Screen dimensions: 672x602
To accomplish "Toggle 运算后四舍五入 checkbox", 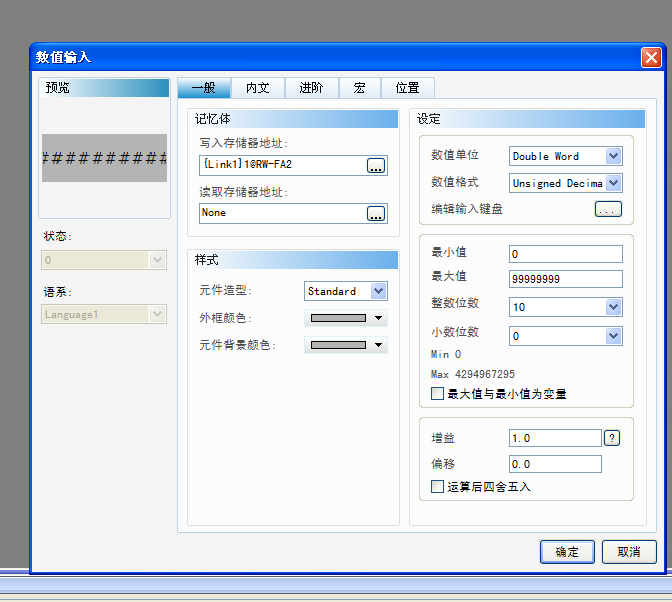I will pyautogui.click(x=437, y=487).
